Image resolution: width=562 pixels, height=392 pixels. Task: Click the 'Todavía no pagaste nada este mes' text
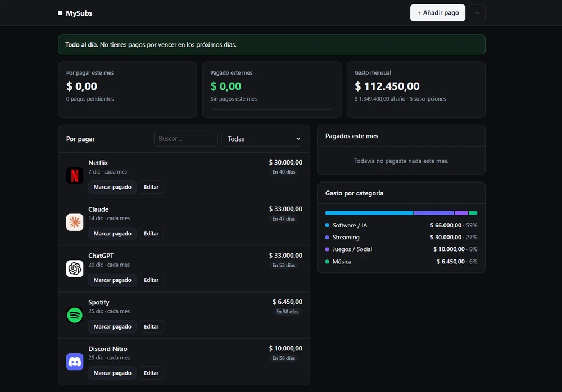pyautogui.click(x=401, y=161)
